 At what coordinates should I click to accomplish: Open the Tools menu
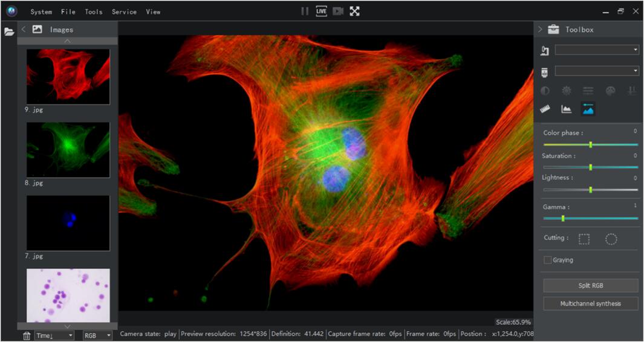coord(93,11)
